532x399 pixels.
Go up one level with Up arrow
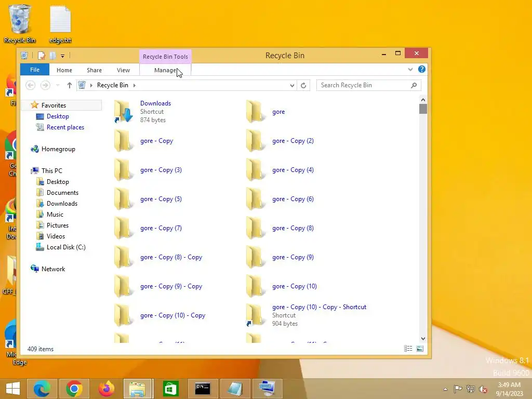click(x=69, y=85)
